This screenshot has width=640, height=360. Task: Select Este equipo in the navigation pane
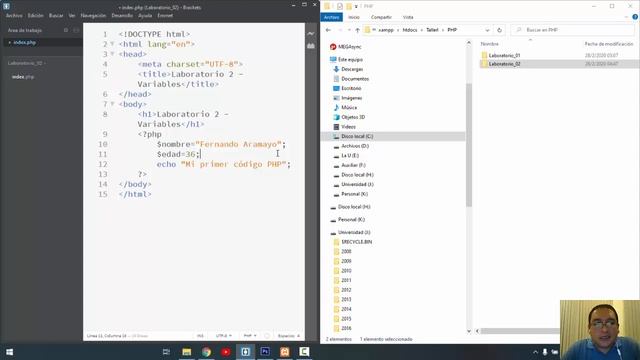[350, 60]
